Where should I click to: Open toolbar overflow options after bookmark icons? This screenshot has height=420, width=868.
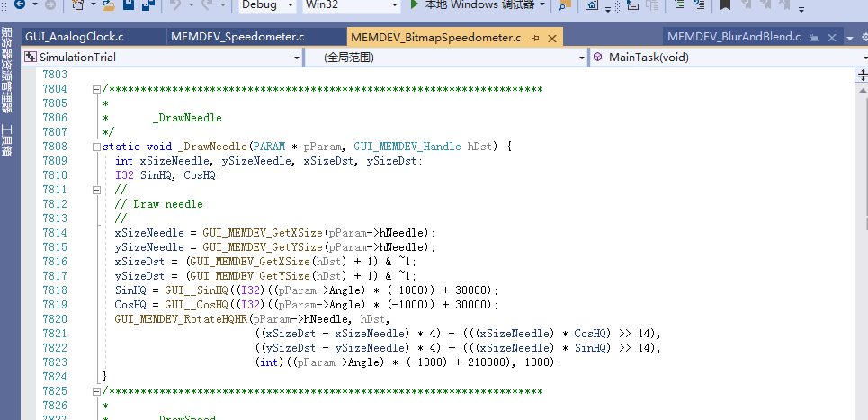tap(801, 9)
